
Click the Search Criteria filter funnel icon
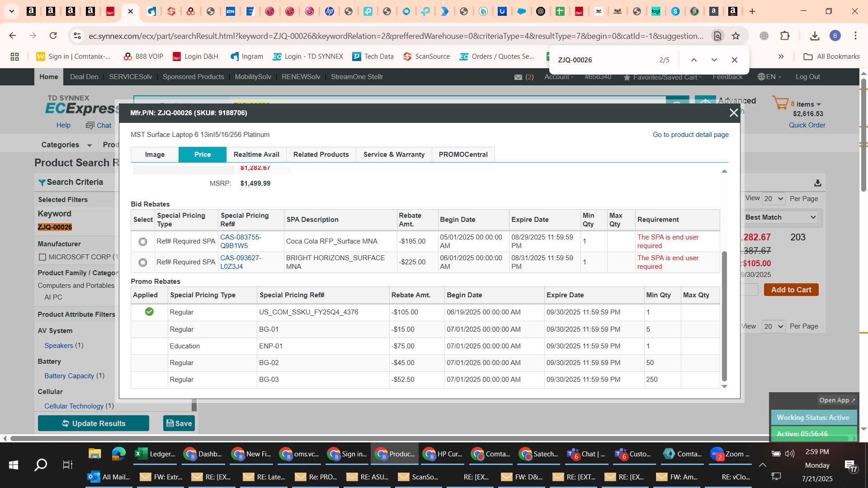[x=42, y=183]
